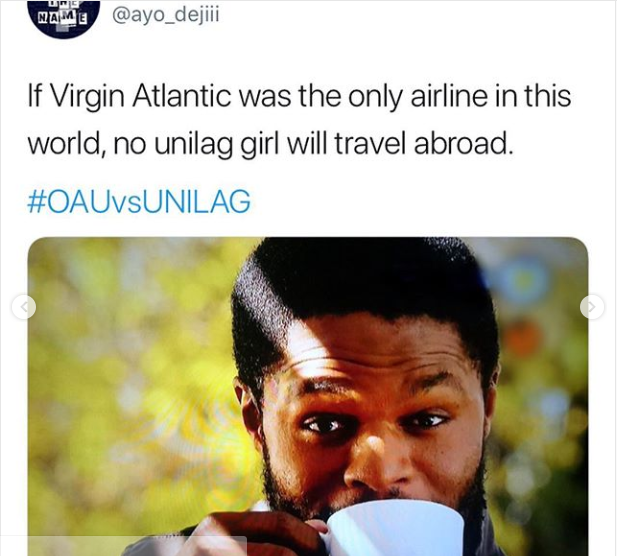Click the word 'unilag' in the tweet body
The height and width of the screenshot is (556, 617).
click(193, 145)
